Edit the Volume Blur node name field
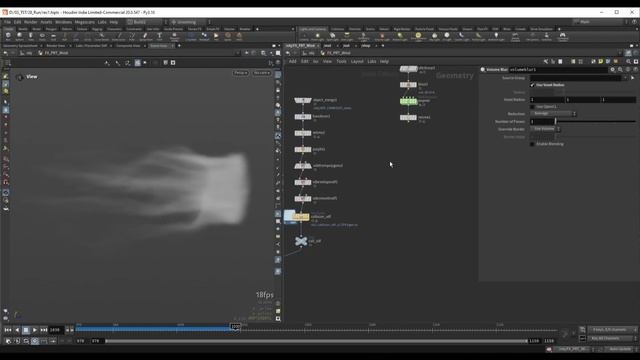Image resolution: width=640 pixels, height=360 pixels. pyautogui.click(x=558, y=70)
